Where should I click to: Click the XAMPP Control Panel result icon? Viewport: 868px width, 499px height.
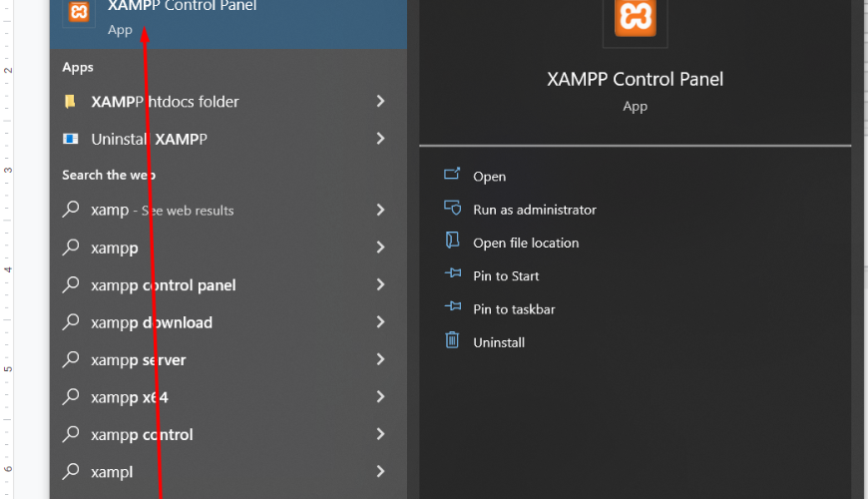tap(78, 12)
